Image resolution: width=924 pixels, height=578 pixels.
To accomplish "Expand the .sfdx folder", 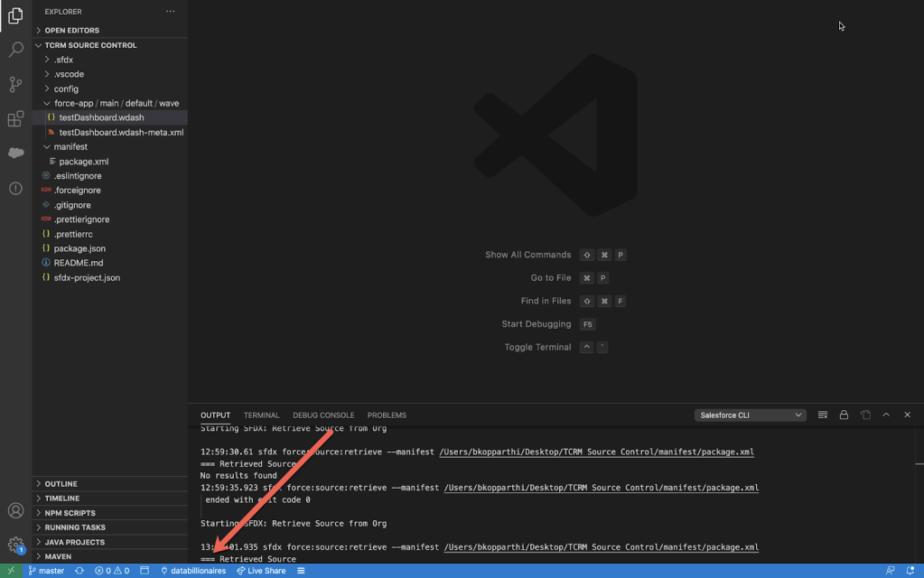I will (63, 60).
